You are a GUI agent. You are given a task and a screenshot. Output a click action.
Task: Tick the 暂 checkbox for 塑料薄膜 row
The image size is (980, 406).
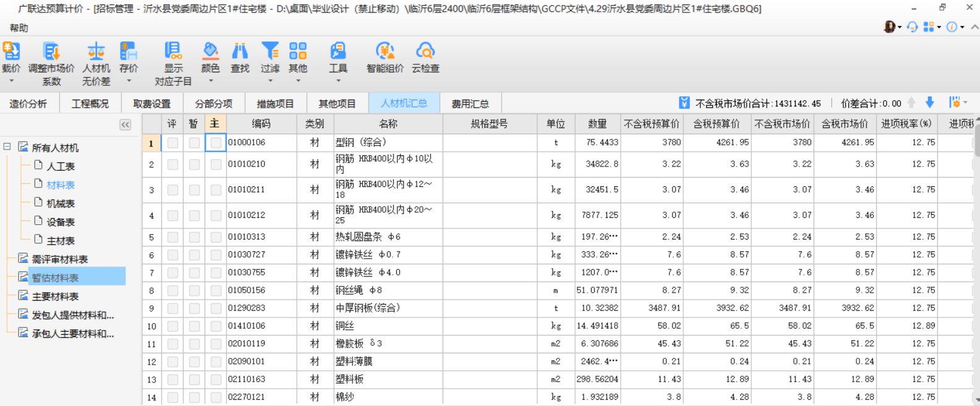coord(194,361)
